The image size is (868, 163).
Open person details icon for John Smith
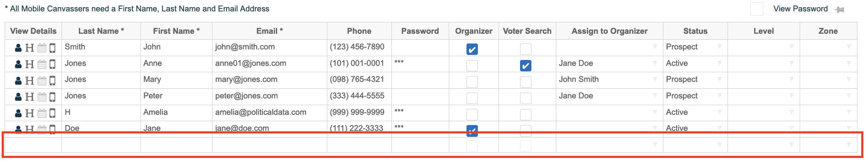(x=18, y=48)
